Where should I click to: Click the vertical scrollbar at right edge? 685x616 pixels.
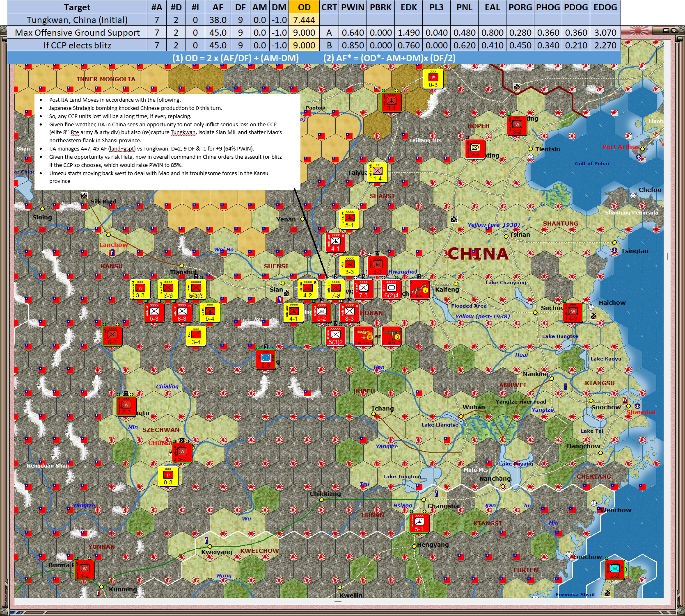point(667,256)
